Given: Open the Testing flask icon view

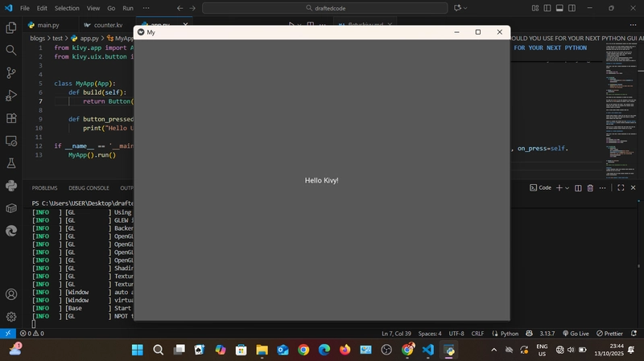Looking at the screenshot, I should pyautogui.click(x=11, y=163).
